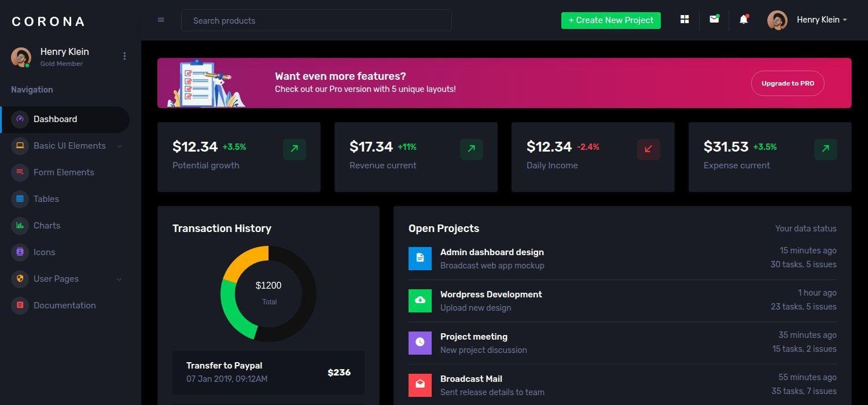
Task: Click the blue document icon for Admin dashboard design
Action: coord(420,259)
